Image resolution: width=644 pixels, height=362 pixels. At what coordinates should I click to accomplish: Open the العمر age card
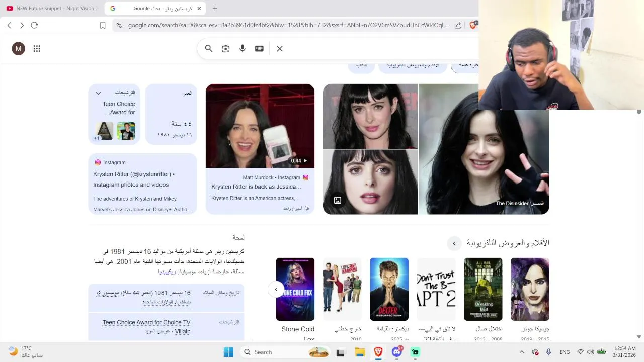pyautogui.click(x=171, y=115)
